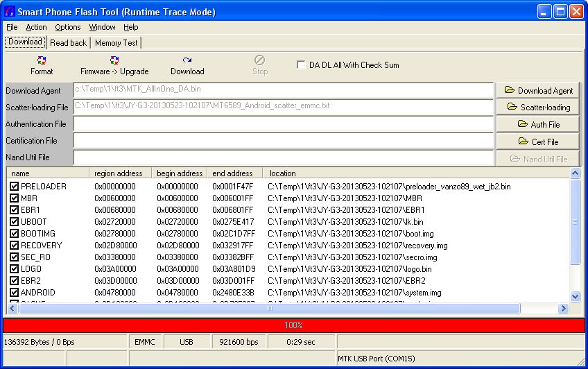
Task: Start flashing with the Download toolbar icon
Action: (x=187, y=60)
